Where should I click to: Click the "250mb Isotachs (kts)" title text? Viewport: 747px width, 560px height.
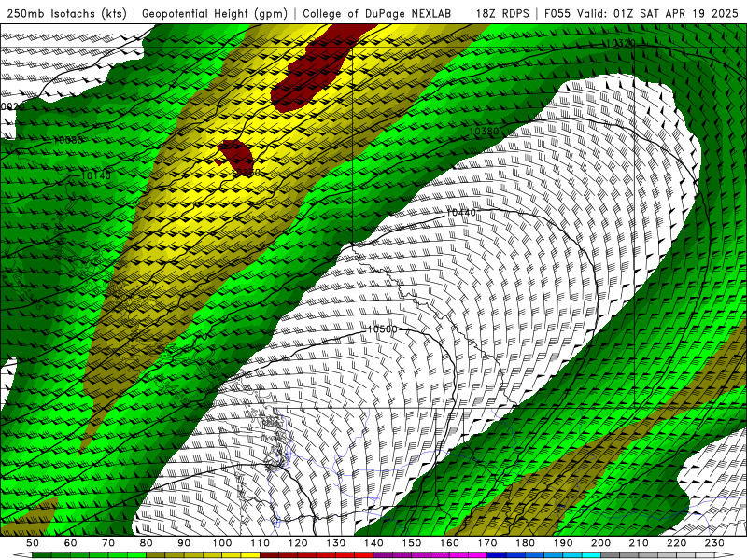pos(67,13)
